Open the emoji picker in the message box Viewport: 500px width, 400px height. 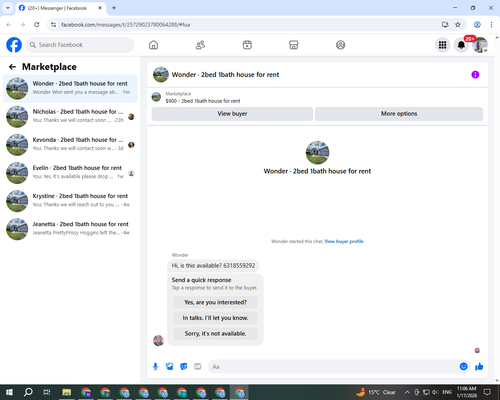[x=463, y=366]
